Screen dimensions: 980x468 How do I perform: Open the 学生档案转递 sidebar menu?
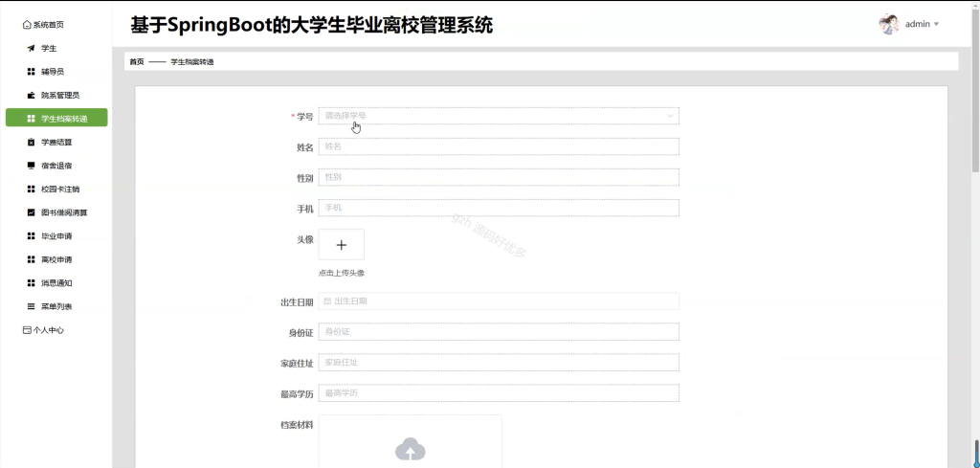point(56,118)
